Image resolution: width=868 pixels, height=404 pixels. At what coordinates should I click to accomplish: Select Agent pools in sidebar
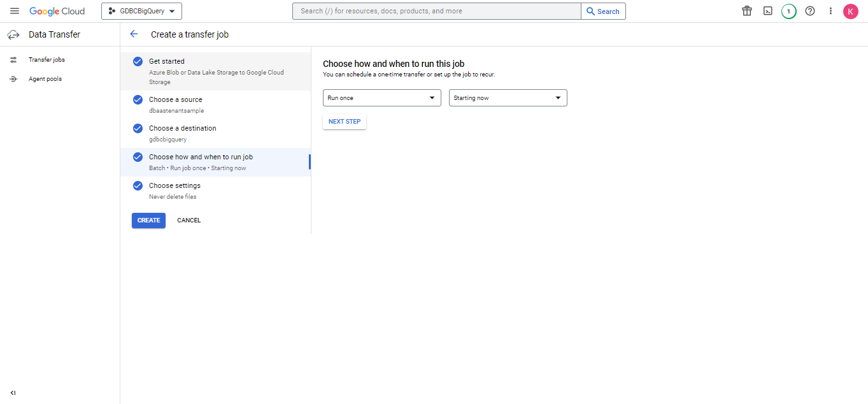(x=45, y=79)
